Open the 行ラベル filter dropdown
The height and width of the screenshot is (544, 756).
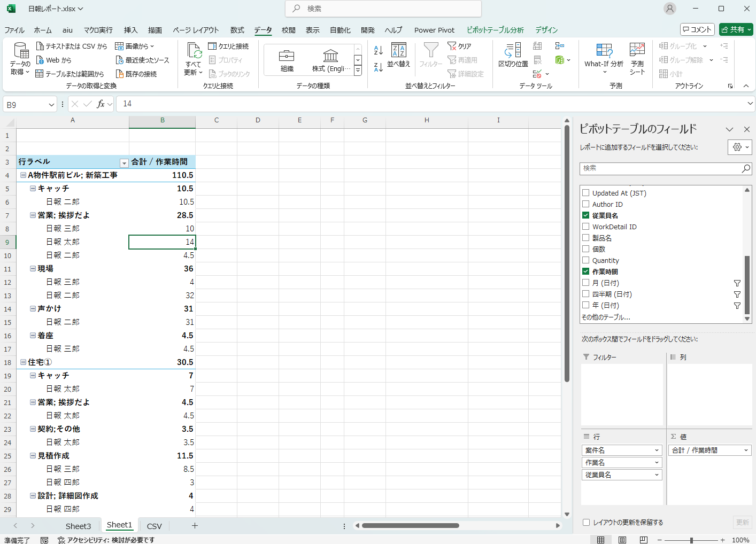[x=124, y=163]
